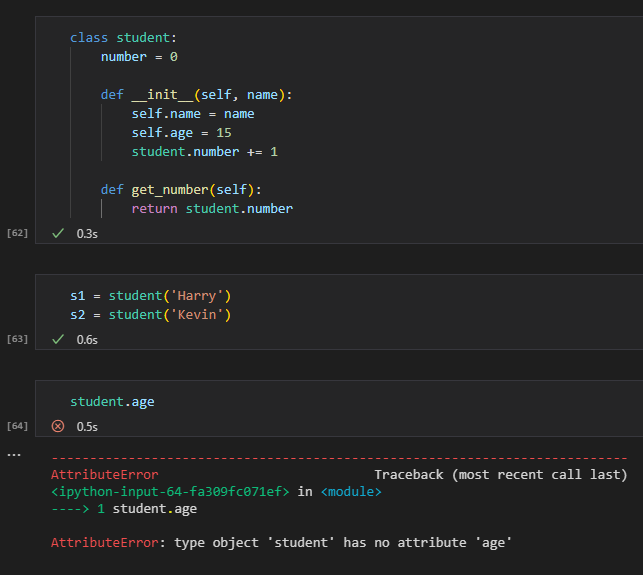
Task: Click the line s2 = student('Kevin')
Action: point(150,315)
